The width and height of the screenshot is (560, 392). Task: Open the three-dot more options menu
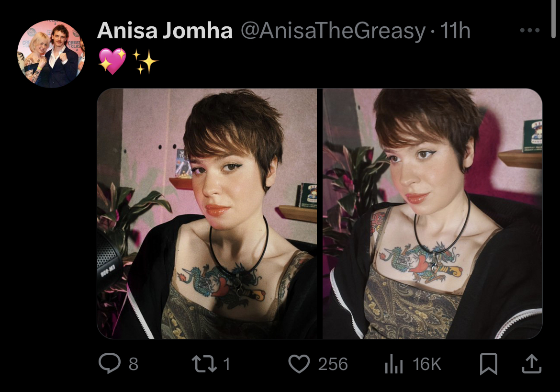tap(530, 30)
